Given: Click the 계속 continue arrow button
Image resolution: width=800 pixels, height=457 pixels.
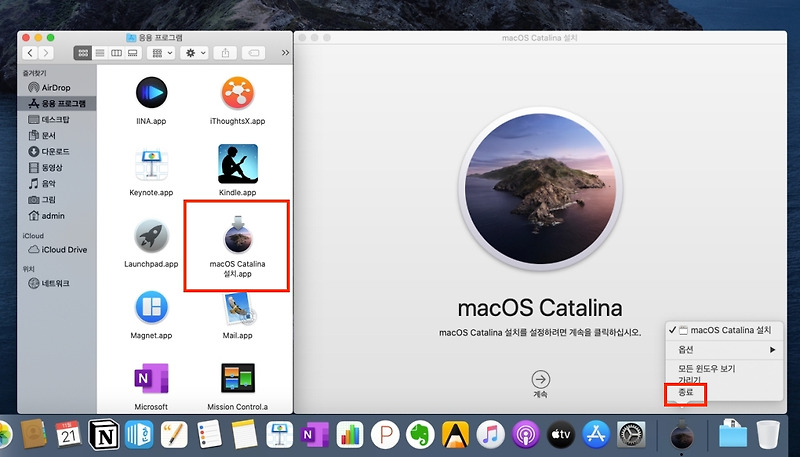Looking at the screenshot, I should pos(540,379).
